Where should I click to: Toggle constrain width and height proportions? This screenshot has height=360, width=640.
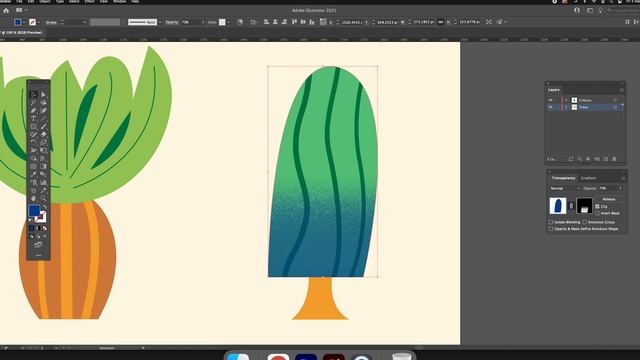(440, 22)
